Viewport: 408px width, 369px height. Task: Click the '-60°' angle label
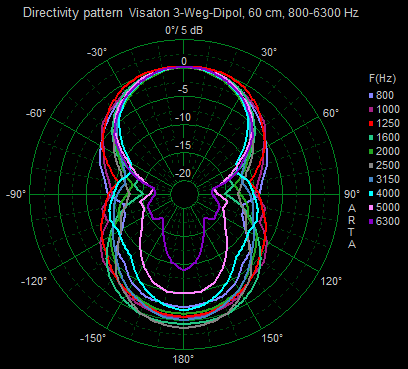coord(36,113)
